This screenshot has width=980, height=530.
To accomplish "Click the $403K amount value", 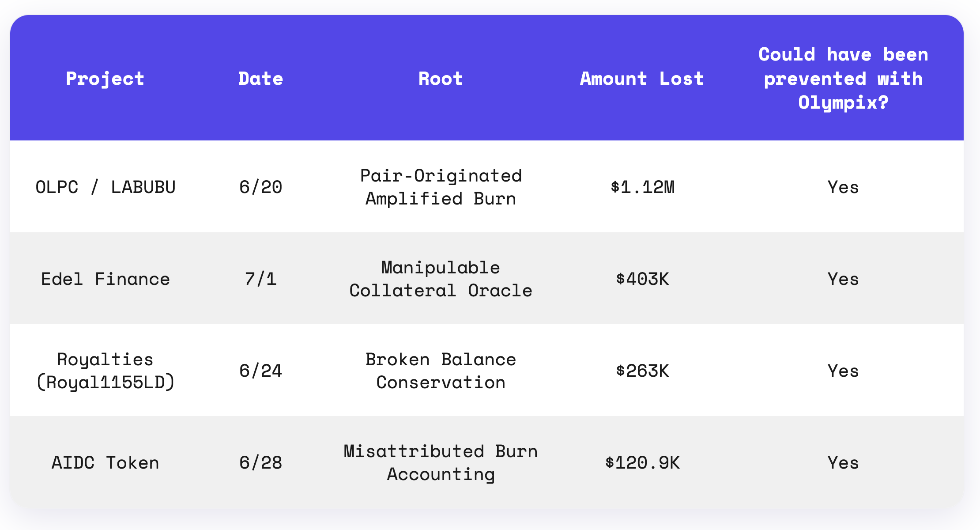I will click(x=642, y=279).
